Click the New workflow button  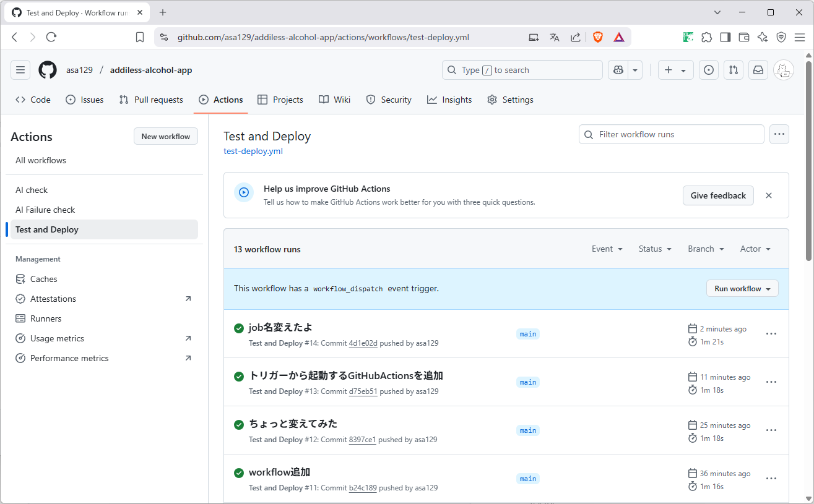(x=166, y=136)
